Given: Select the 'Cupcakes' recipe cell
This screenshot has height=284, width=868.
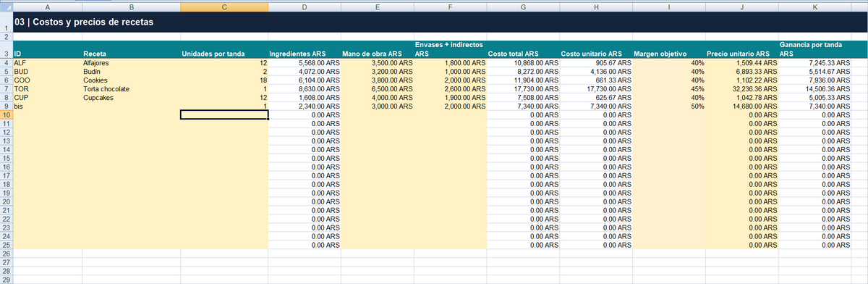Looking at the screenshot, I should click(132, 98).
